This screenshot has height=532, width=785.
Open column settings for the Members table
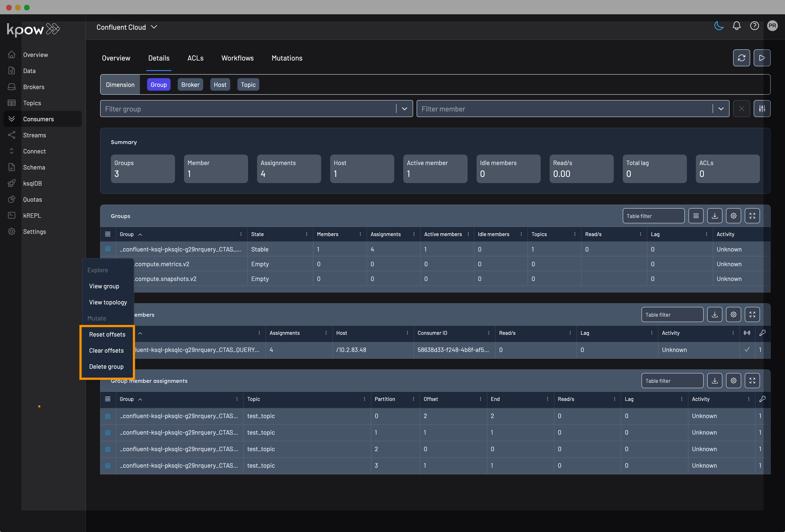click(733, 314)
